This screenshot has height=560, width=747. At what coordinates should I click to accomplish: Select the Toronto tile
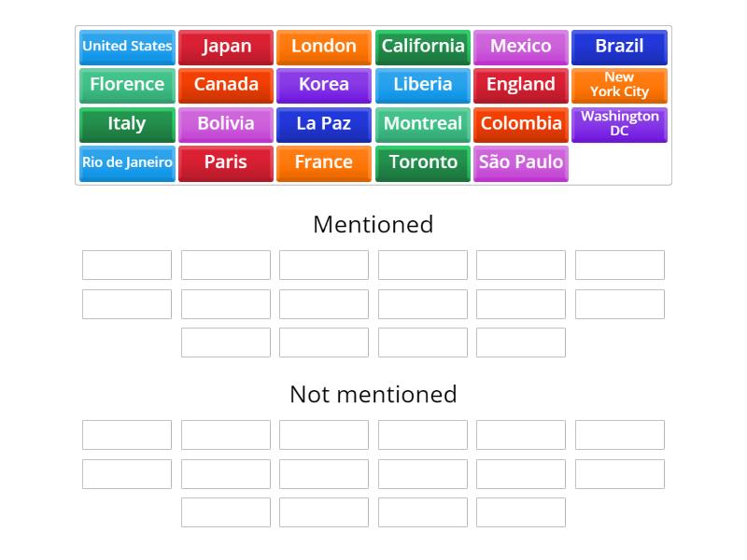pos(423,164)
